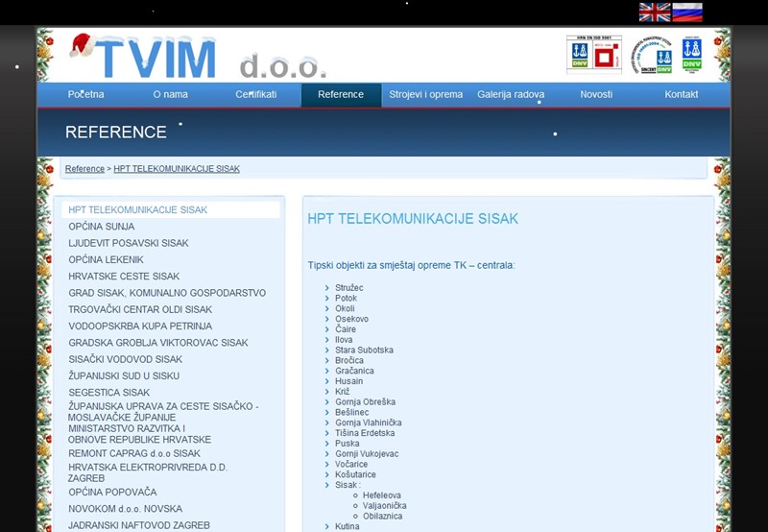Click the Stara Subotska list entry
Image resolution: width=768 pixels, height=532 pixels.
(364, 350)
